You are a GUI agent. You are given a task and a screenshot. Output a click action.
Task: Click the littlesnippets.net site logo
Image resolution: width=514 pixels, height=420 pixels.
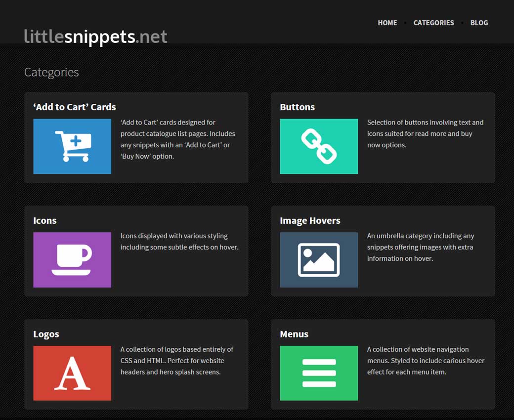tap(95, 37)
